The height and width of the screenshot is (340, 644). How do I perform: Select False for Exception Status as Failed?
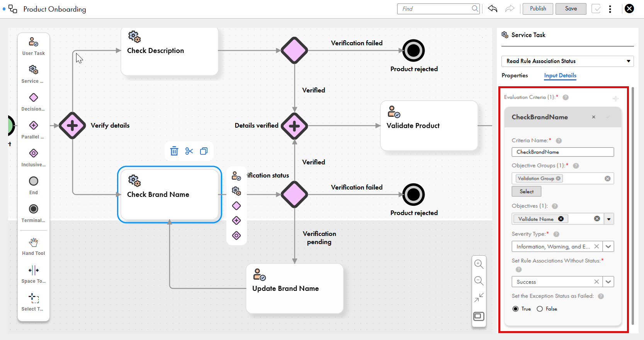540,309
